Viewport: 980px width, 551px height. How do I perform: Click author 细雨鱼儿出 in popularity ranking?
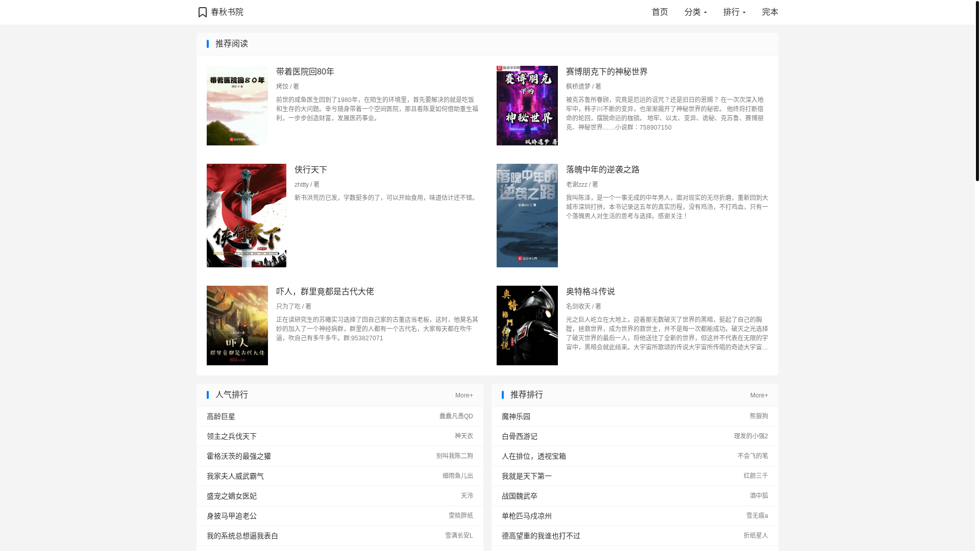[x=458, y=476]
